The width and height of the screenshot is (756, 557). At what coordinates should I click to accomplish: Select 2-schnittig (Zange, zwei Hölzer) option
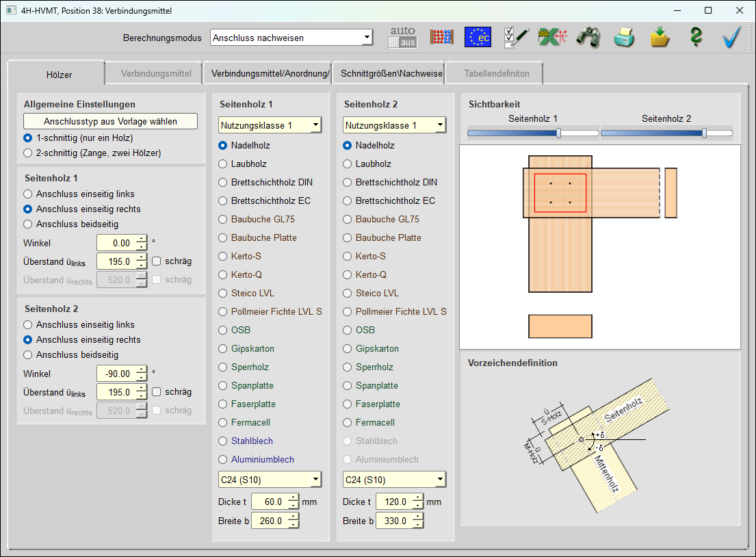tap(27, 153)
